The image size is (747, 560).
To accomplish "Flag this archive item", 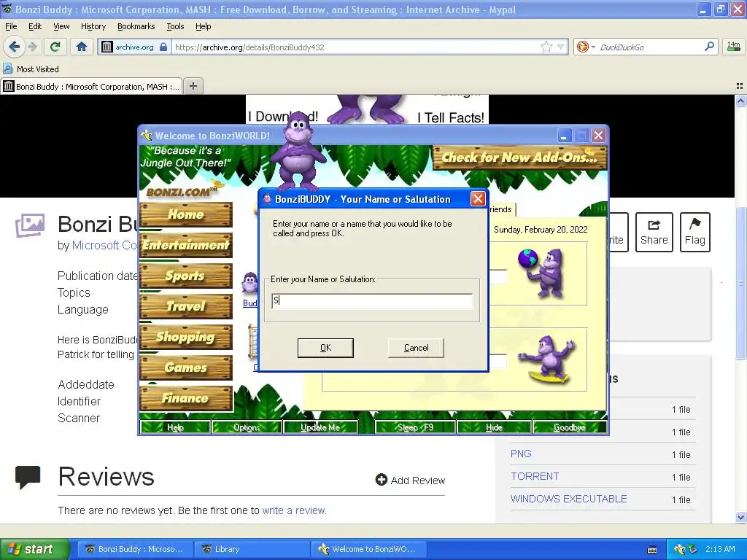I will coord(694,232).
